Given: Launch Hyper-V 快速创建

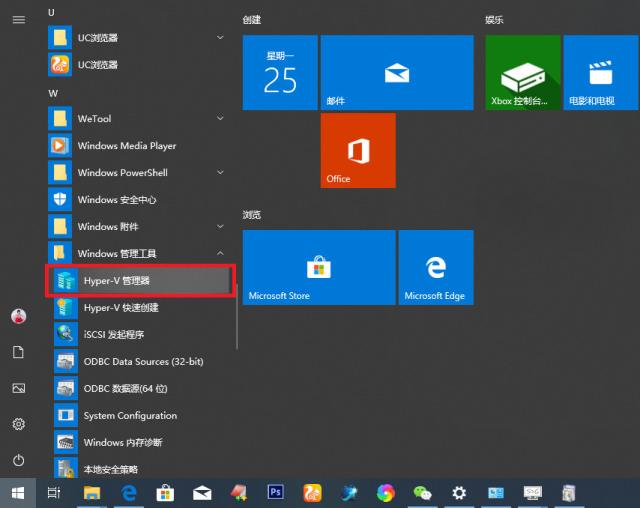Looking at the screenshot, I should point(120,308).
